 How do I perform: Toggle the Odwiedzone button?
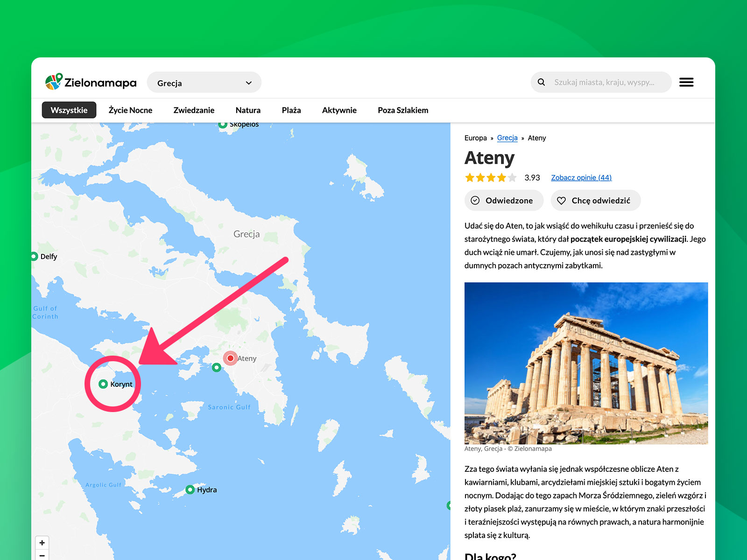(504, 201)
